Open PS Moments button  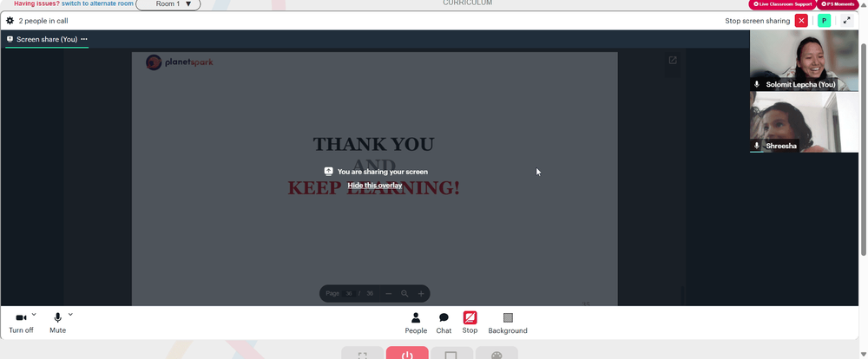[x=838, y=3]
